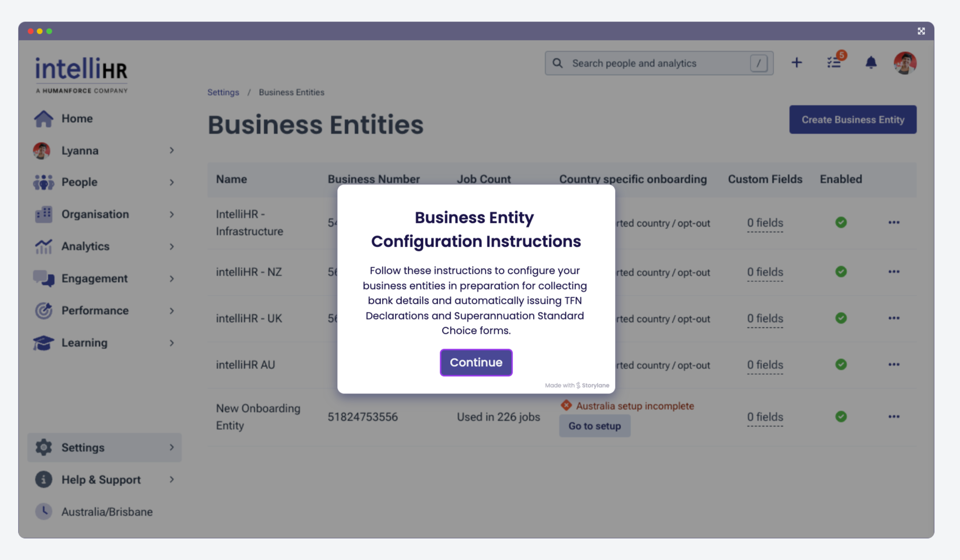Open the Performance menu item
Screen dimensions: 960x560
95,310
